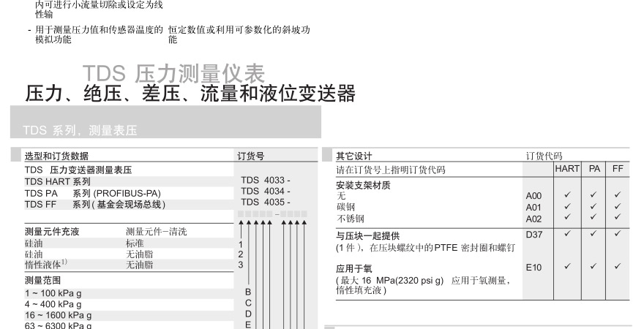Click range code letter 'C'
This screenshot has width=644, height=329.
[x=248, y=303]
